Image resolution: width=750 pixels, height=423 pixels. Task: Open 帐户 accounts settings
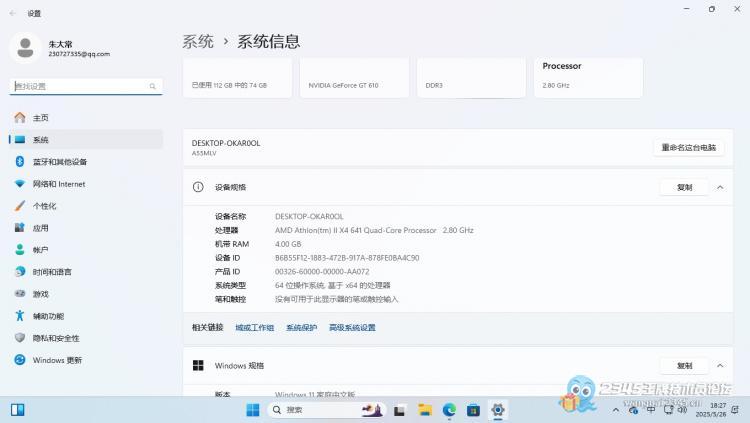[x=86, y=250]
